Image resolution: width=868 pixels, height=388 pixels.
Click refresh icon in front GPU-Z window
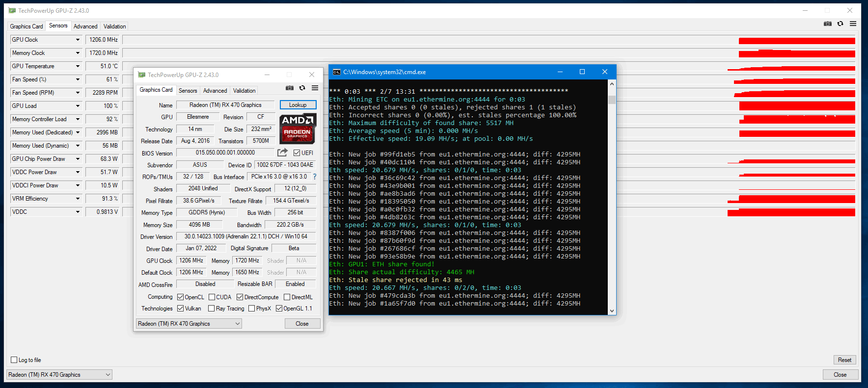pos(302,88)
